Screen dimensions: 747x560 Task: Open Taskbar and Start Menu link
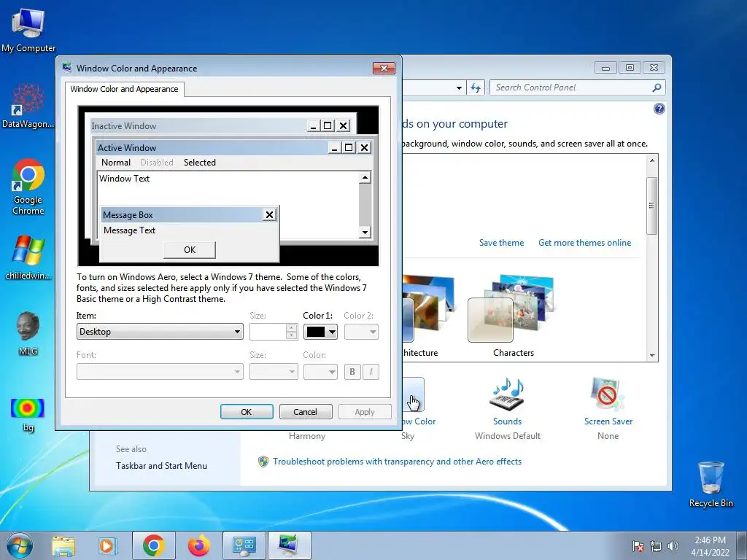point(161,466)
